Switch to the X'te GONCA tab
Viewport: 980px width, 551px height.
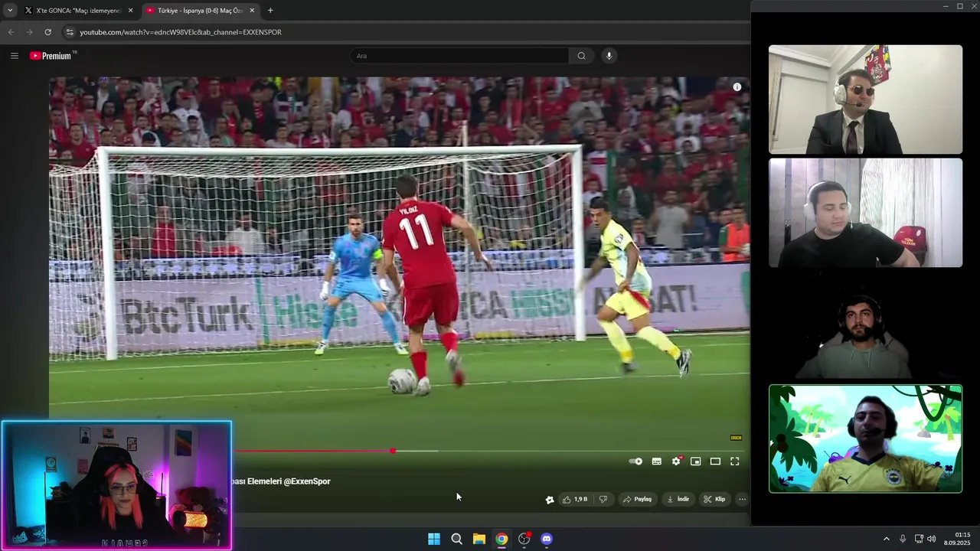tap(77, 11)
